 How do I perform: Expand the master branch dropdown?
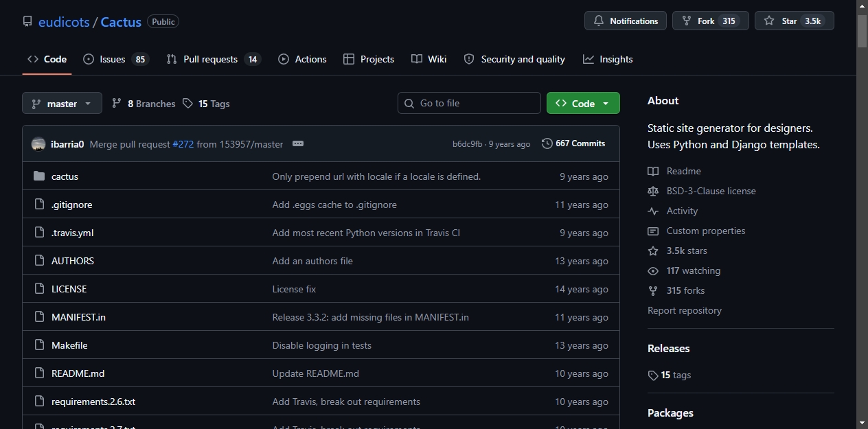62,103
